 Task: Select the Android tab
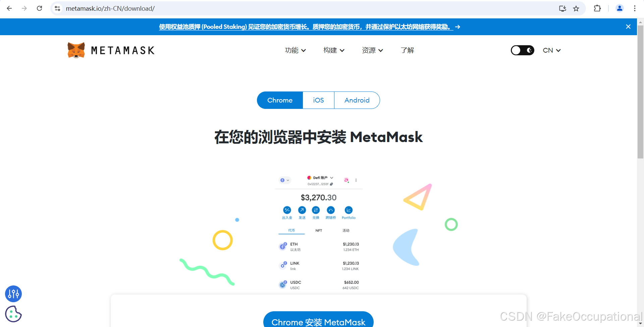[x=357, y=100]
